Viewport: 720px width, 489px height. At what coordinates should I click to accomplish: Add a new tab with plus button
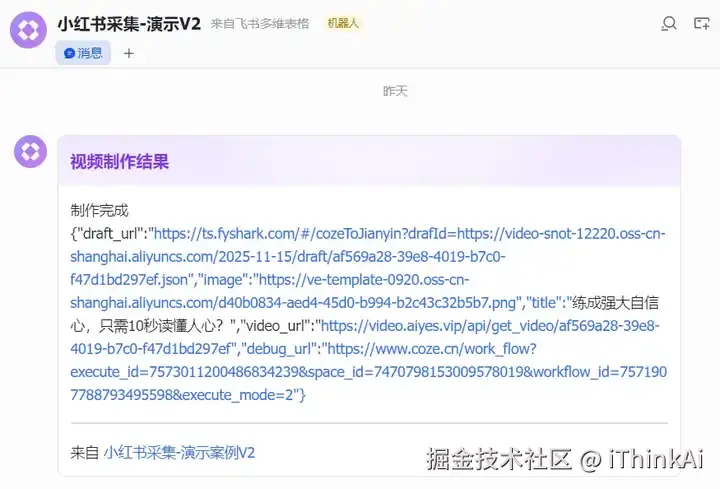[x=129, y=53]
